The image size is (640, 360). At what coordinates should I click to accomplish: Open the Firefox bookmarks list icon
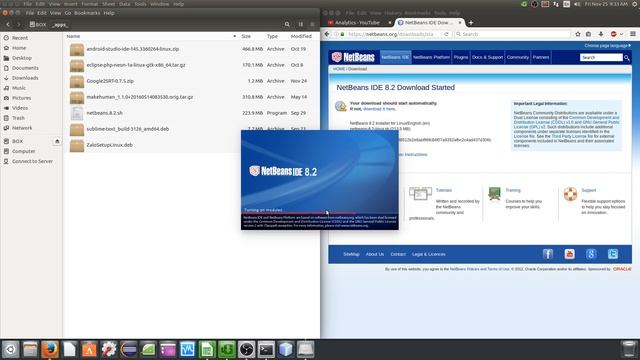tap(588, 34)
